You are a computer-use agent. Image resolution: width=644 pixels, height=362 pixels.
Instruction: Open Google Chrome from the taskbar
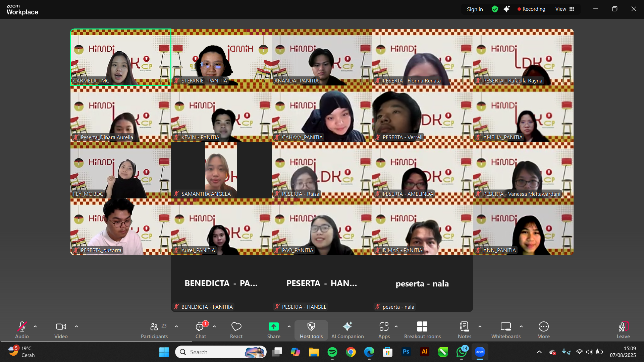click(351, 352)
